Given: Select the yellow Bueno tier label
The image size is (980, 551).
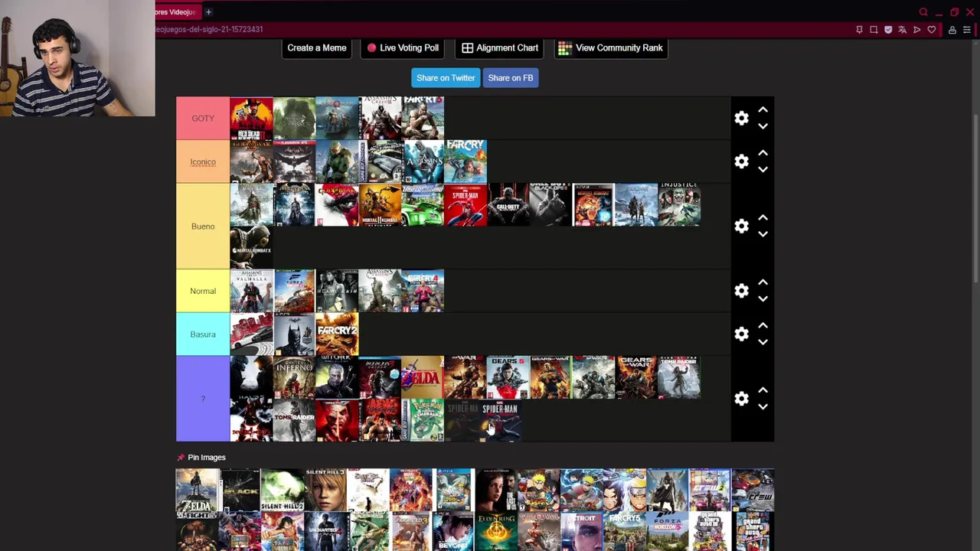Looking at the screenshot, I should pos(203,226).
